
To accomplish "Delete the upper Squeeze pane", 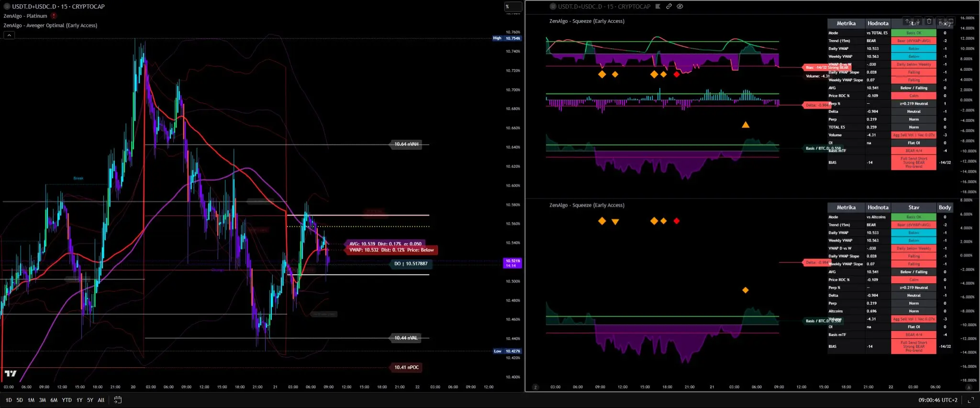I will (x=929, y=21).
